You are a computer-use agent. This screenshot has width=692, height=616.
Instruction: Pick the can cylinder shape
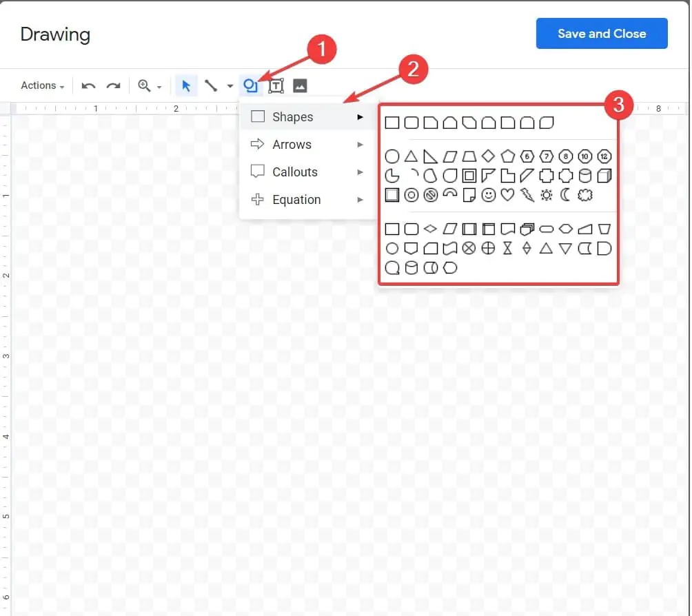[x=584, y=176]
